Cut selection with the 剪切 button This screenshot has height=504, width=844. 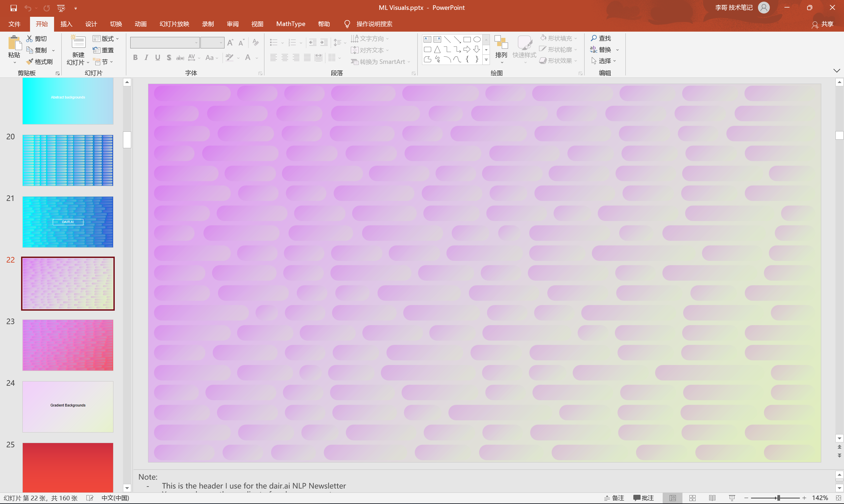[x=37, y=39]
